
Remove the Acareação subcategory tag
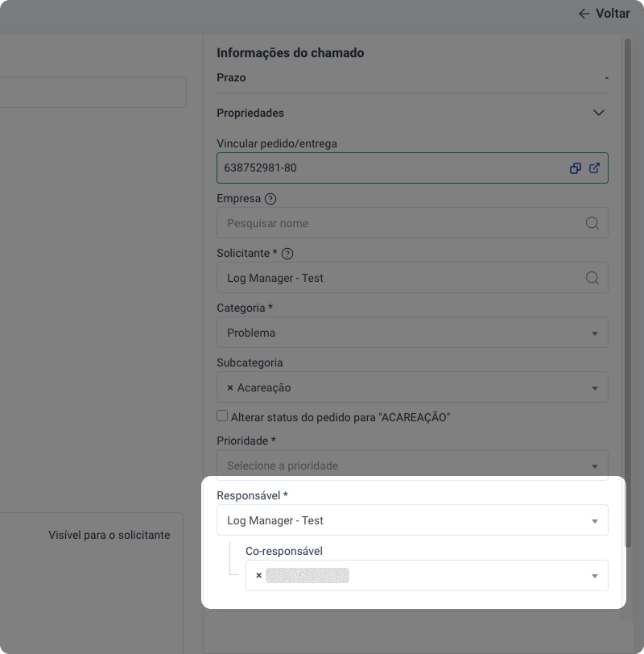(230, 387)
